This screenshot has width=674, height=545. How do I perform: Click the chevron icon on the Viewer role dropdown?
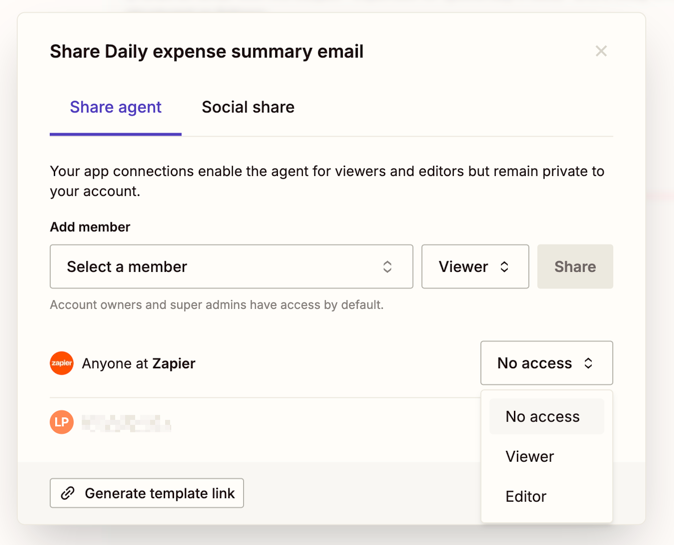click(505, 267)
